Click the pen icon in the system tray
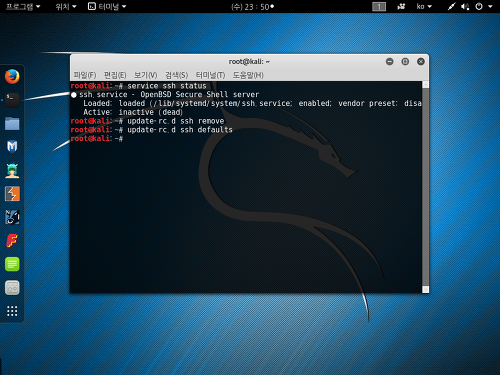 click(451, 7)
